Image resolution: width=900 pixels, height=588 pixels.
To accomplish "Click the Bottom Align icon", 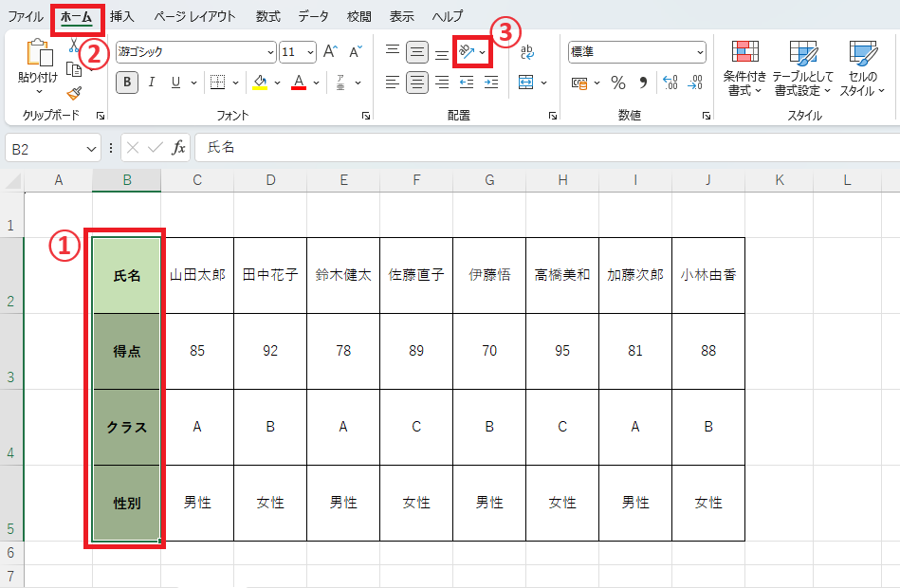I will point(441,54).
